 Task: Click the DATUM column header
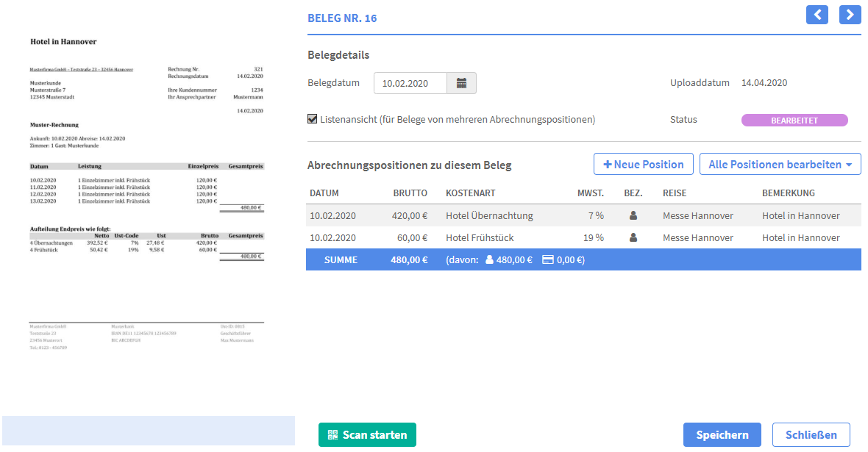324,193
